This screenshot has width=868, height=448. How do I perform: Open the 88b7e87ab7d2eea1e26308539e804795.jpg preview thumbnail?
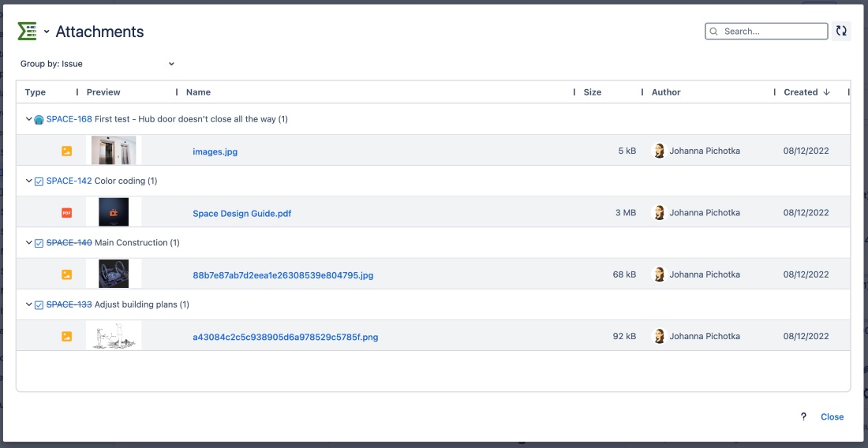pyautogui.click(x=114, y=274)
